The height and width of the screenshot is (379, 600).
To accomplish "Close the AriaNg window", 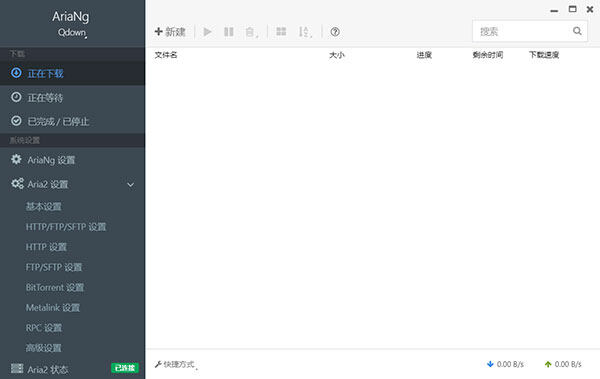I will pyautogui.click(x=590, y=9).
